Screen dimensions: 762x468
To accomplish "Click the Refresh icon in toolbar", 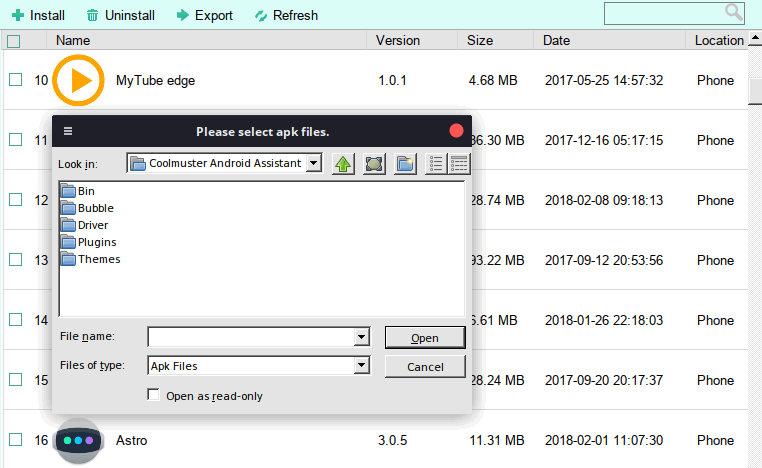I will [x=261, y=16].
